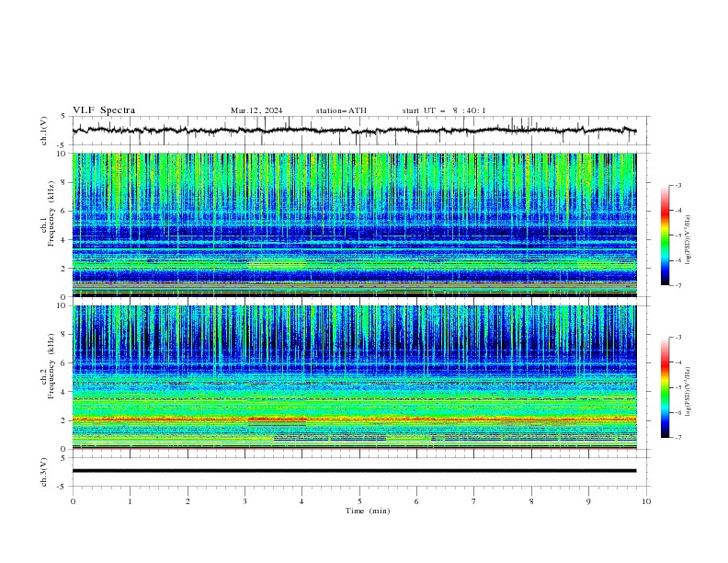Click the date 'Mar.12, 2024'

[256, 110]
